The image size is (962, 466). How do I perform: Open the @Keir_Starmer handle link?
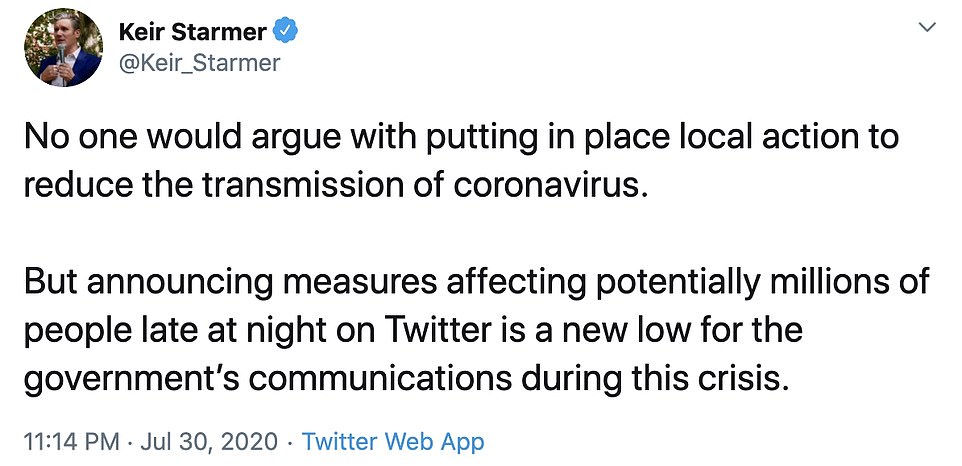(x=200, y=63)
